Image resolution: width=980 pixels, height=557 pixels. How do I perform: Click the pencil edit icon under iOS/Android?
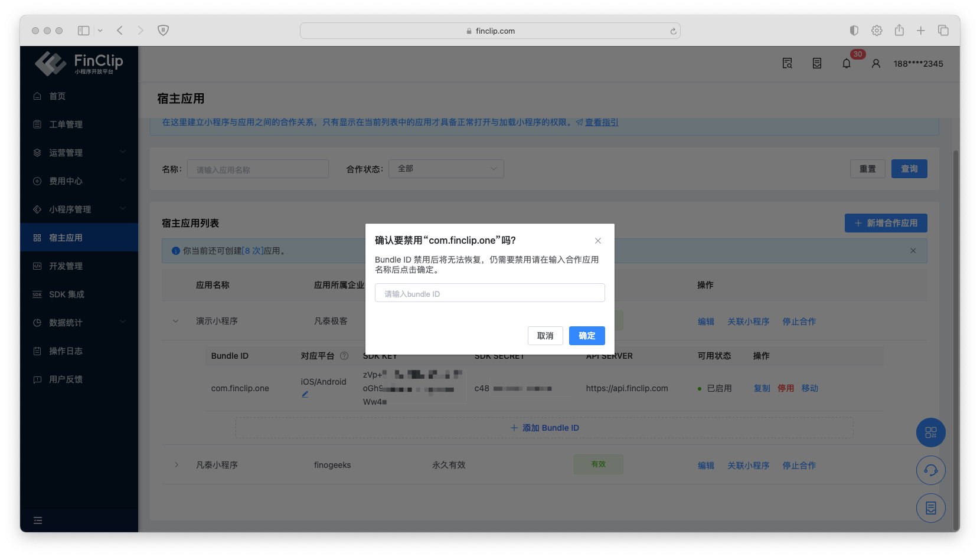[x=305, y=394]
